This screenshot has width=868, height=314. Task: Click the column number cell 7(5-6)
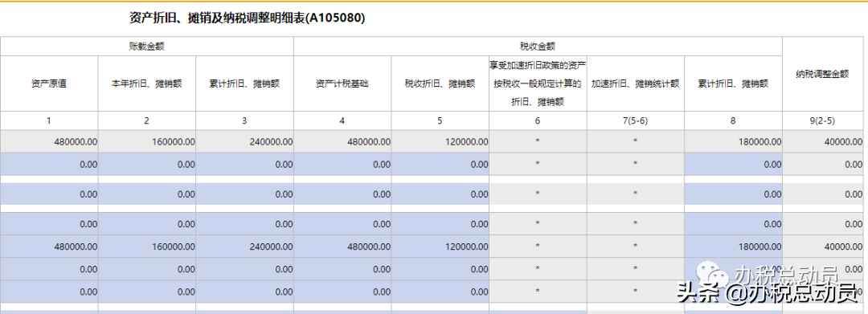[636, 120]
